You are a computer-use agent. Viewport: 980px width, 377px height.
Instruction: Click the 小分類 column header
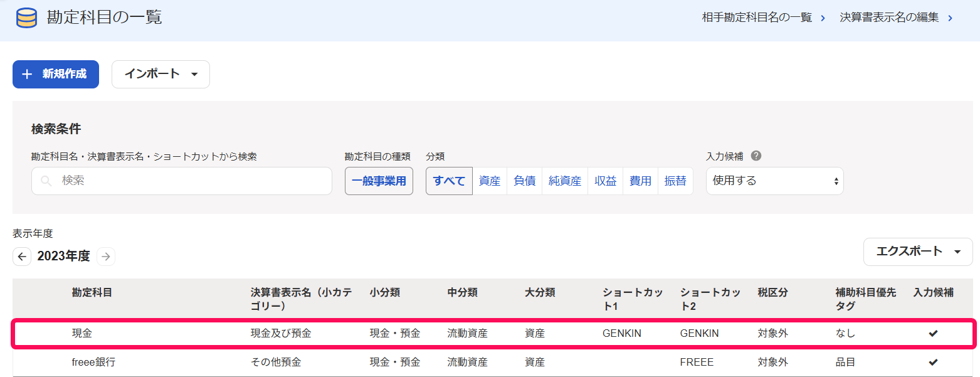pyautogui.click(x=385, y=292)
